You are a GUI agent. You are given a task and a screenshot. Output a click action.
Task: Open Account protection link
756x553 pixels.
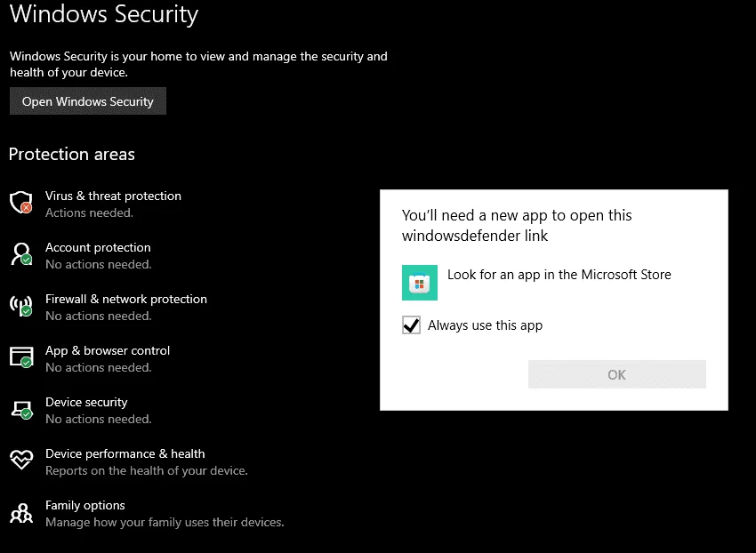coord(98,247)
